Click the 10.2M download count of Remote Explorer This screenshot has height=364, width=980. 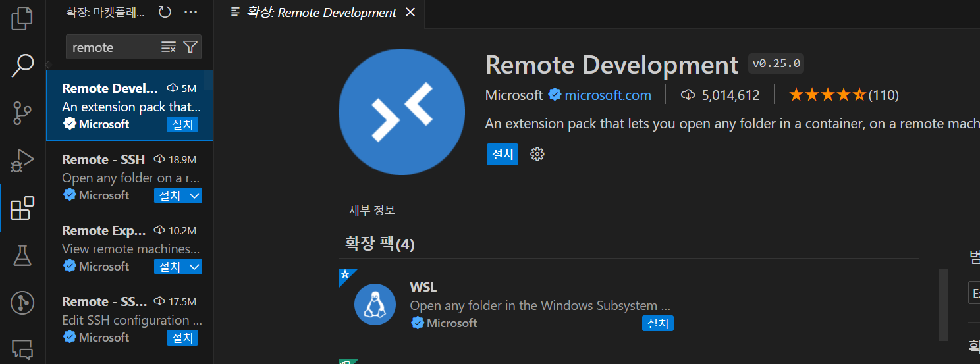175,230
